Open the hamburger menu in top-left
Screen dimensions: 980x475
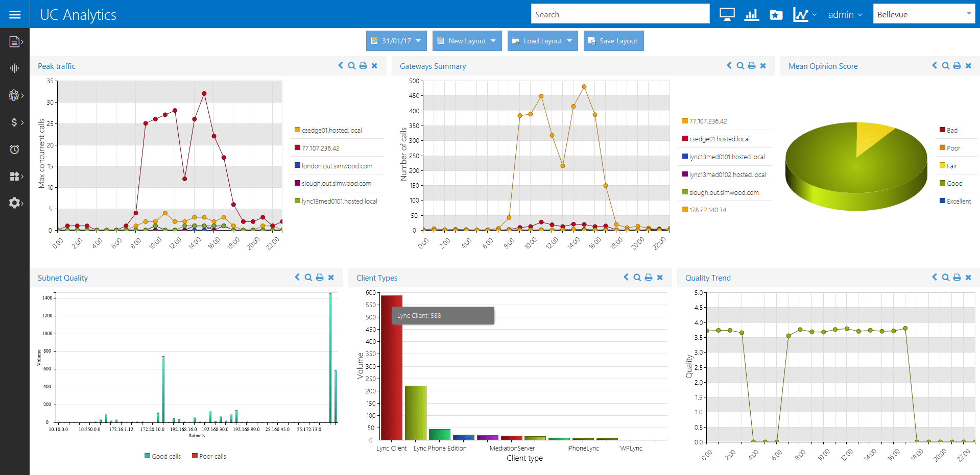15,14
